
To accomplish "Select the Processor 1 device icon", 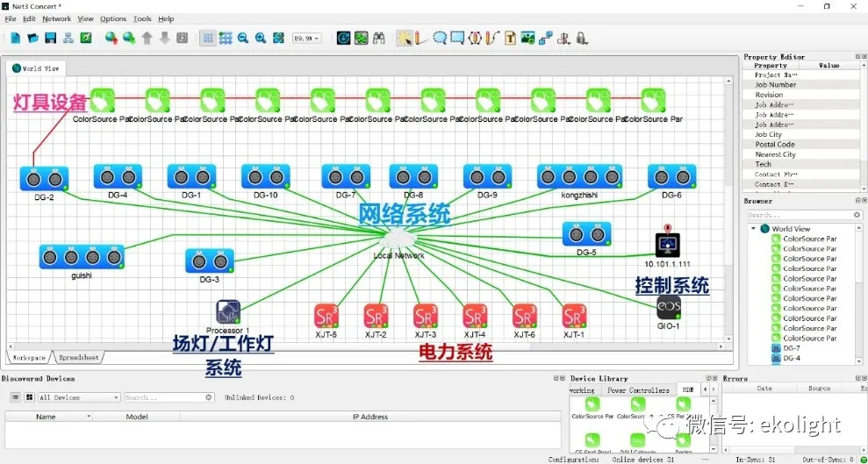I will pos(228,311).
